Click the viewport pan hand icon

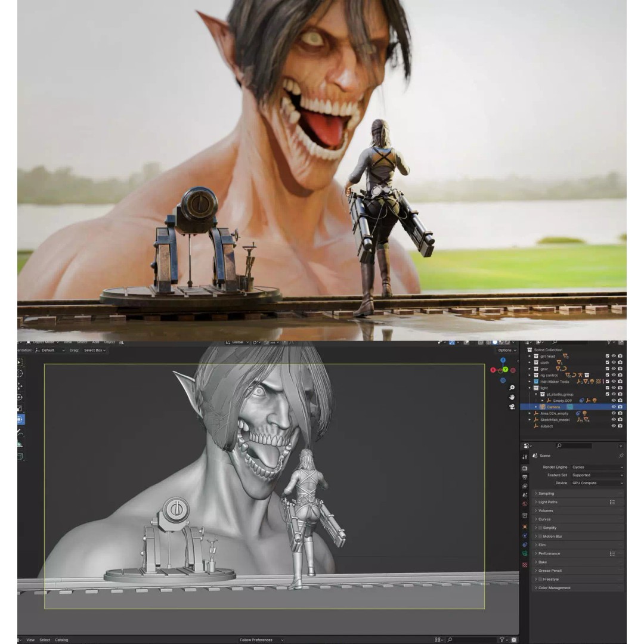click(x=512, y=397)
